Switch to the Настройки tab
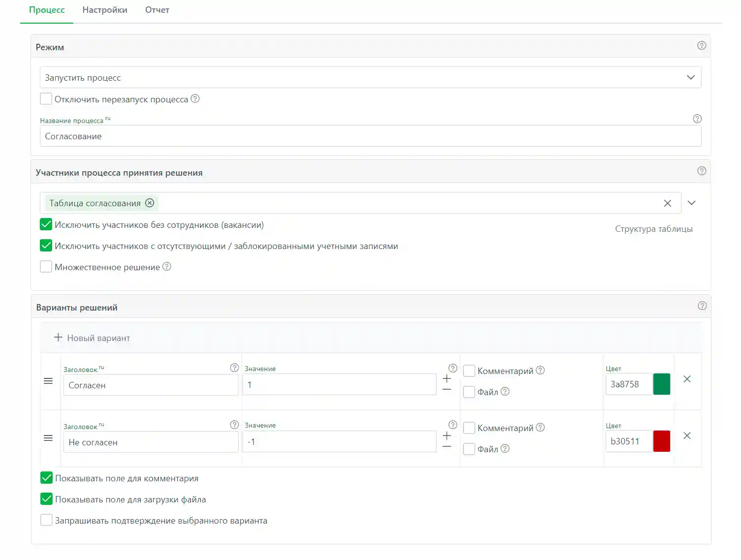 coord(105,10)
